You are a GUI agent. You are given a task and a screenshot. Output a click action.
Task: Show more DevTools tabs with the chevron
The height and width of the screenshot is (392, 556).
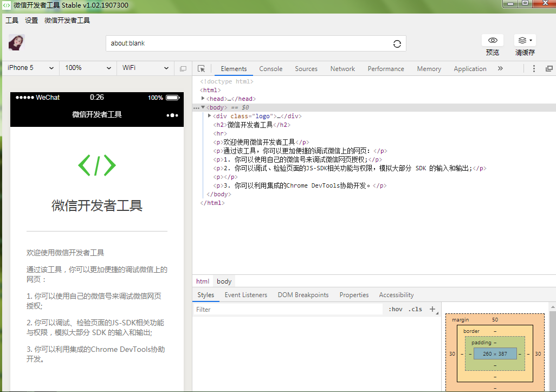click(500, 68)
